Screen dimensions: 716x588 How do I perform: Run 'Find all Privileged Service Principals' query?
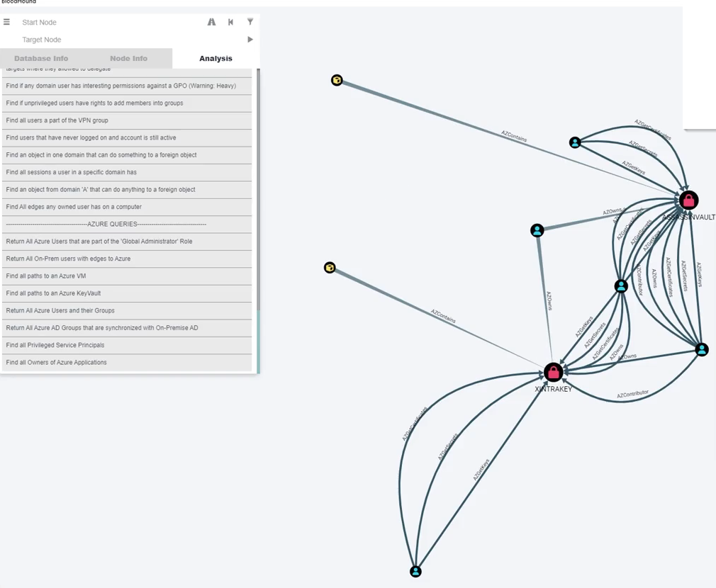coord(55,345)
